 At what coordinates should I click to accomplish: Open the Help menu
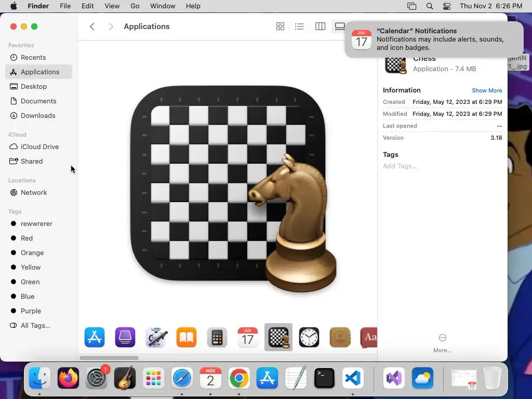click(x=193, y=6)
